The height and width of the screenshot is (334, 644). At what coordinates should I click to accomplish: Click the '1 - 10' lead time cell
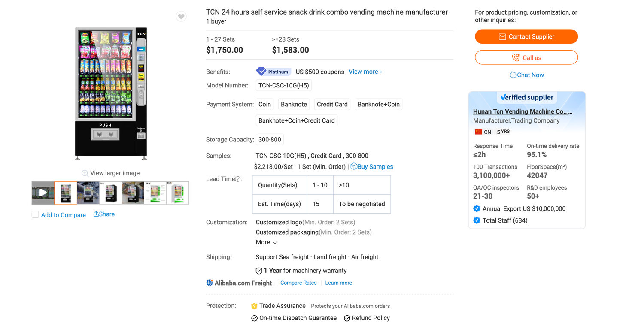[x=320, y=185]
